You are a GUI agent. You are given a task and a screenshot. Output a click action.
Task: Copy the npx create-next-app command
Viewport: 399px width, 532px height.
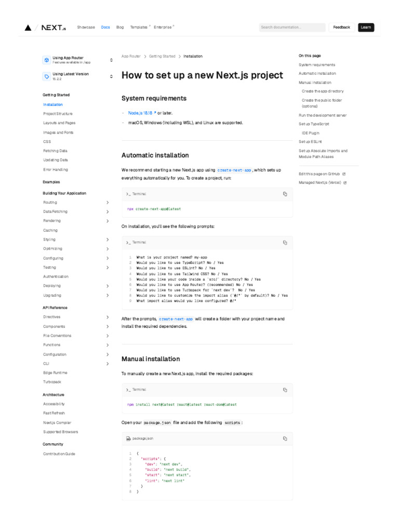(285, 194)
